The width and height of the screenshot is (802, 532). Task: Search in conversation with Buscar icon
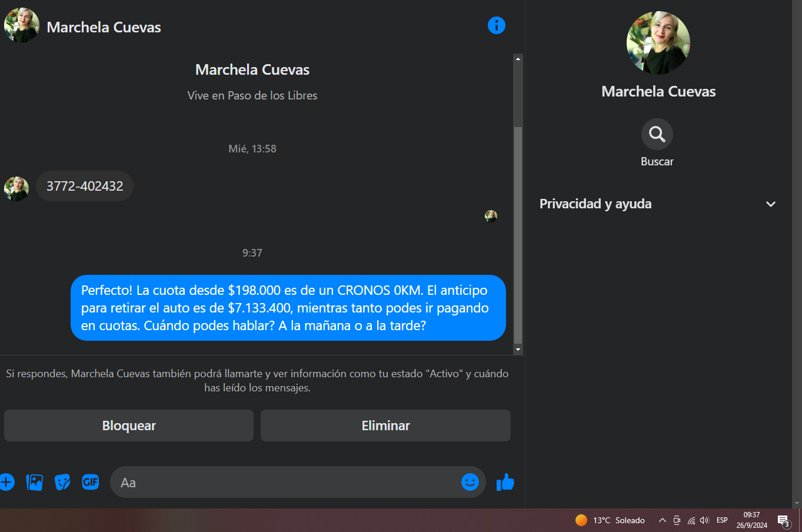tap(657, 134)
